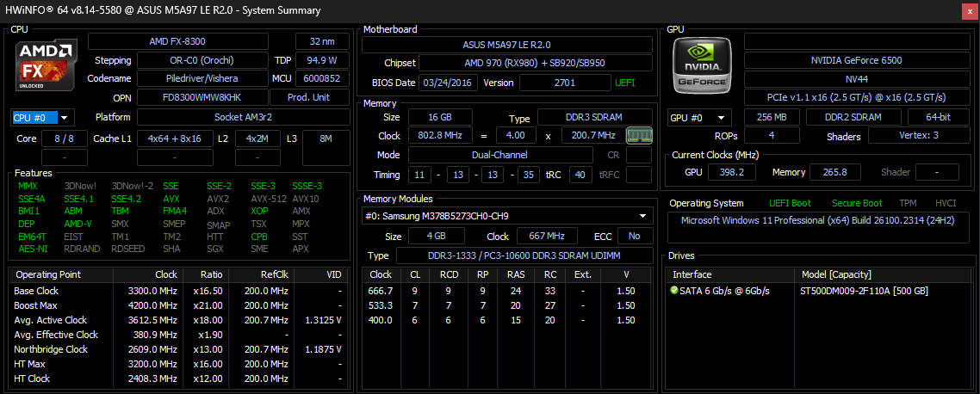The image size is (980, 394).
Task: Click the BIOS Version 2701 field
Action: 565,83
